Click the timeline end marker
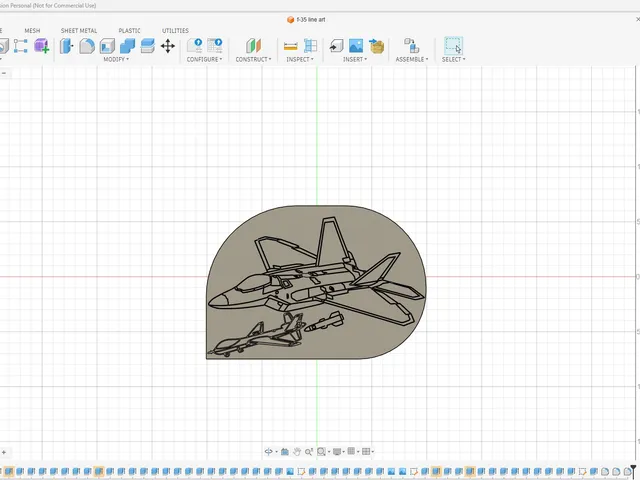The height and width of the screenshot is (480, 640). pos(633,469)
